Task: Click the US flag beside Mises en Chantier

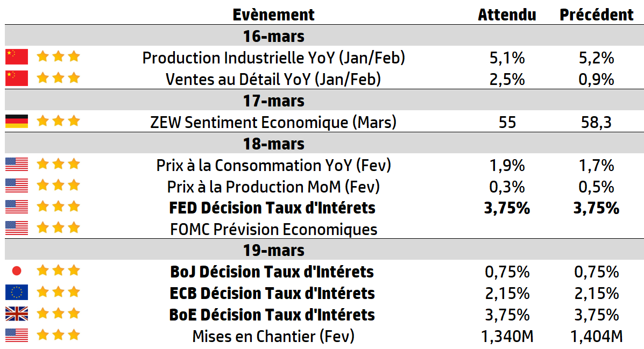Action: [x=16, y=336]
